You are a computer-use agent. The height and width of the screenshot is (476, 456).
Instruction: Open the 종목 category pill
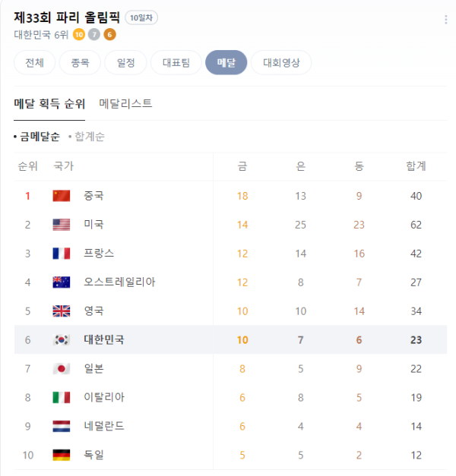coord(80,62)
